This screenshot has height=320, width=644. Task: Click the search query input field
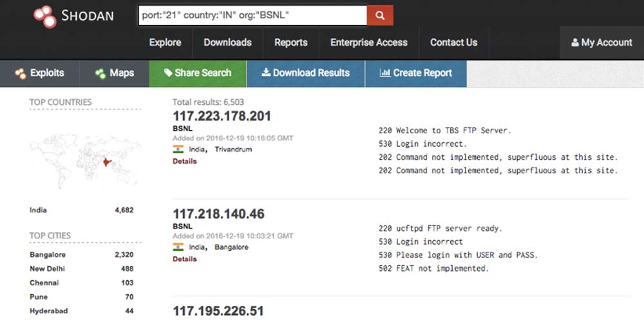[x=252, y=15]
